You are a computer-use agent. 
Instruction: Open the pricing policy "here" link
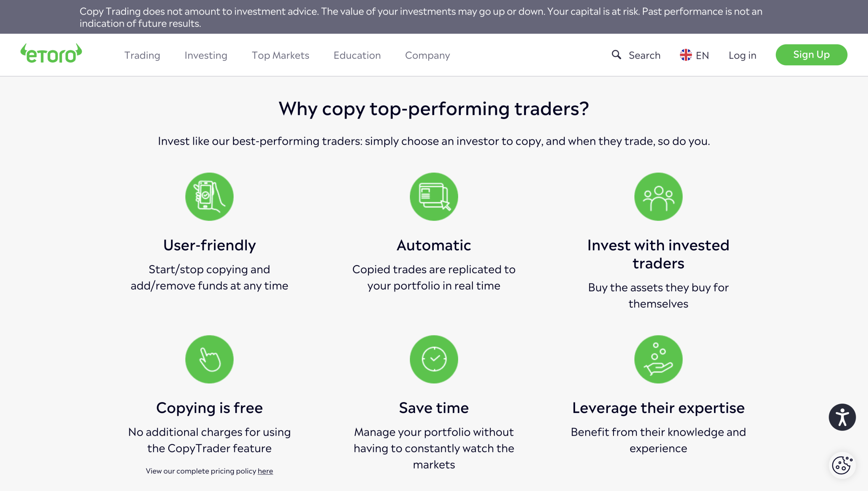265,471
